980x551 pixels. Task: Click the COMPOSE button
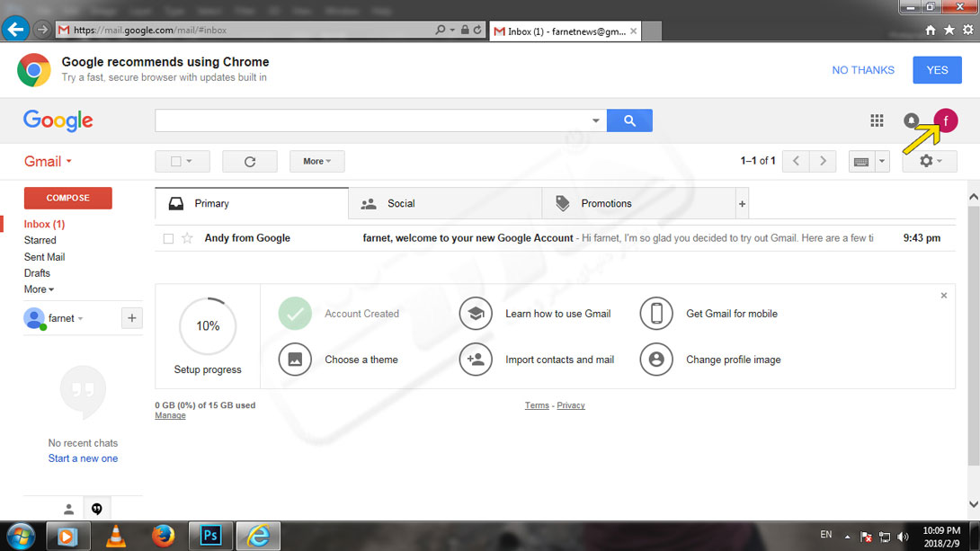pos(68,198)
